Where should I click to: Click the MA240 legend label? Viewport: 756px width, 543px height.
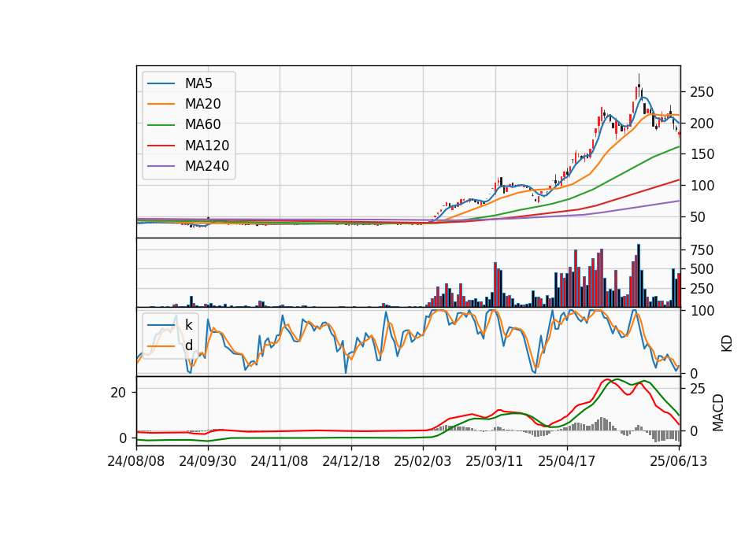pyautogui.click(x=207, y=166)
